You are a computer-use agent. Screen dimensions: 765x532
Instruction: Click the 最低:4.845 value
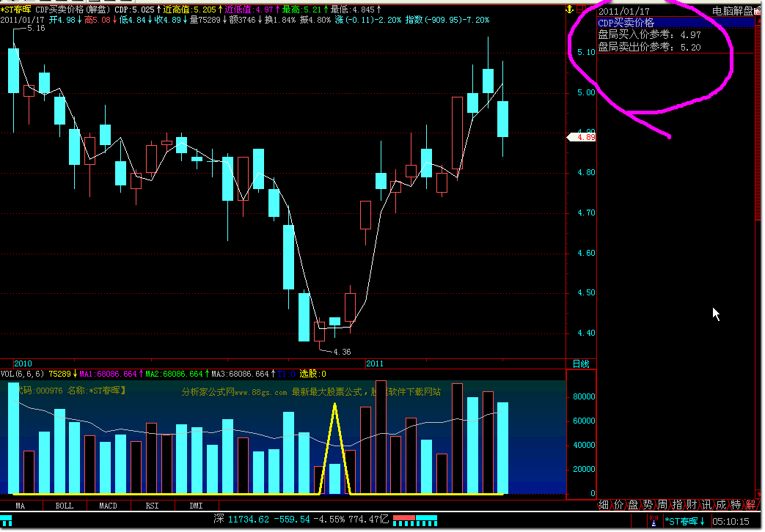coord(352,10)
